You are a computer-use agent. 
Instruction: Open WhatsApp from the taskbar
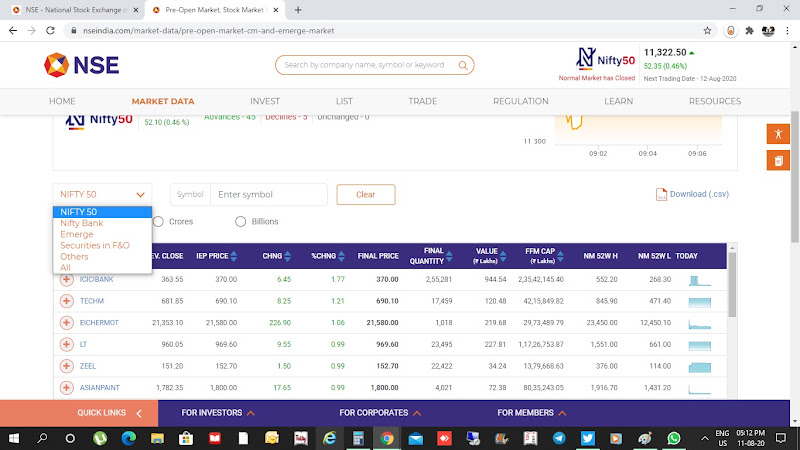[x=674, y=438]
